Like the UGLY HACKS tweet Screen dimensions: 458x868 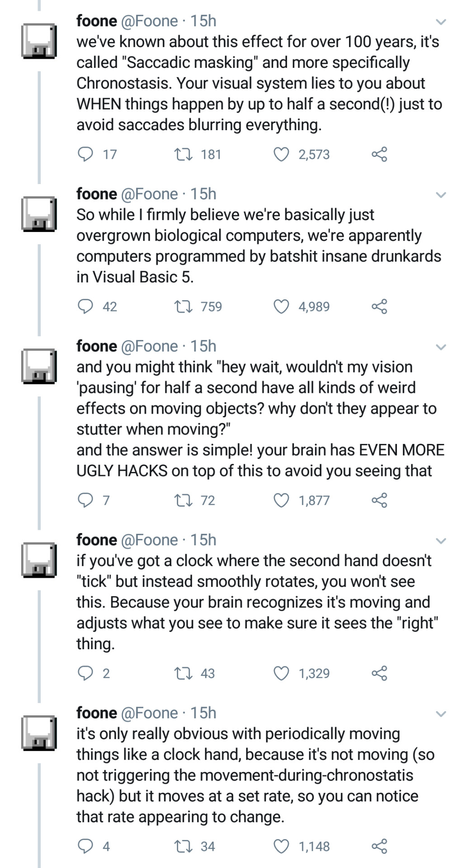pyautogui.click(x=281, y=500)
